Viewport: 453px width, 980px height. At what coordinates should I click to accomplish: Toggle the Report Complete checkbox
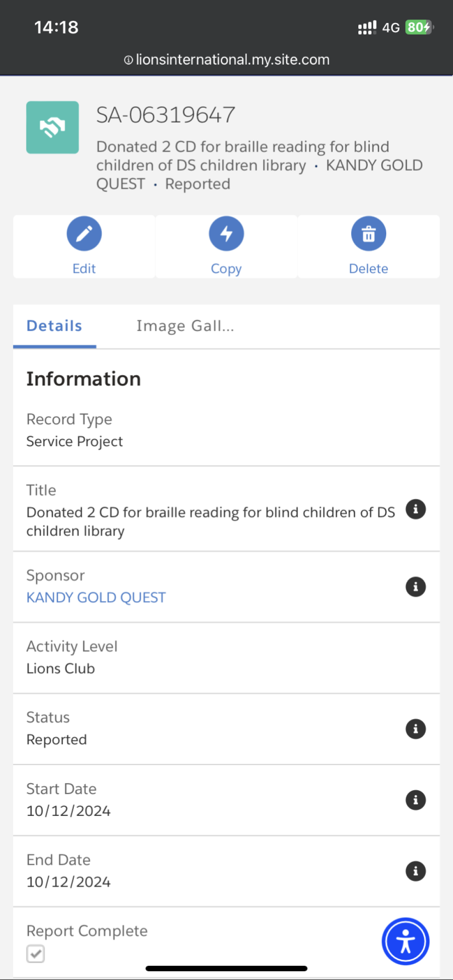(35, 953)
